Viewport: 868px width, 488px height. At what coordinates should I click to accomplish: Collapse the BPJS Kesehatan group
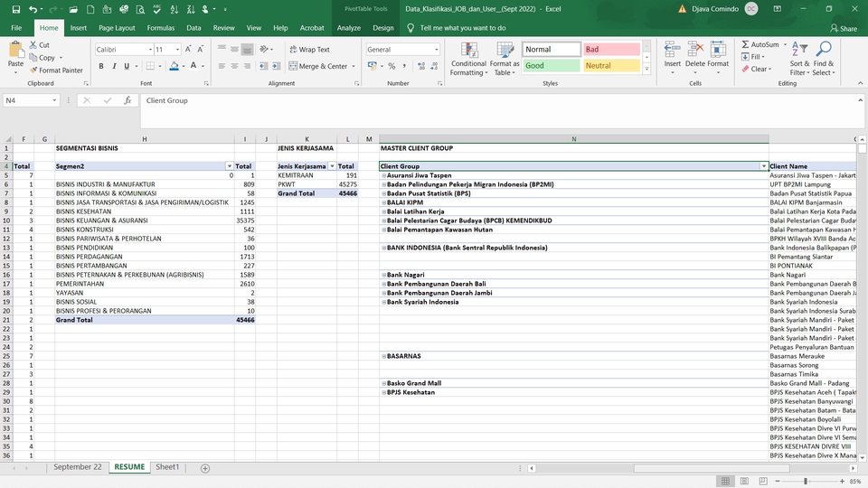tap(383, 392)
